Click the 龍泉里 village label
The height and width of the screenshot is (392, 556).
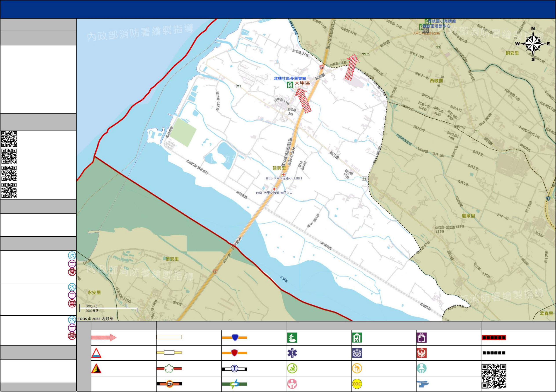(468, 216)
